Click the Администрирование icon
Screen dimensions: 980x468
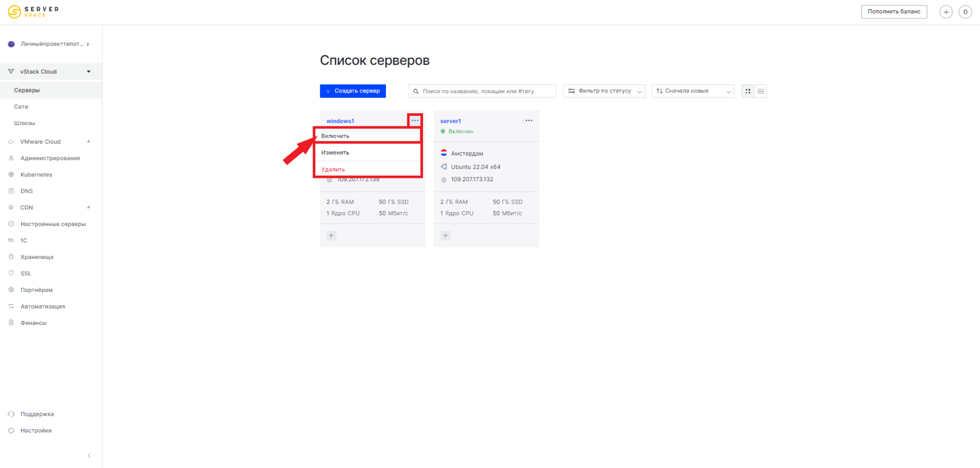pos(11,158)
